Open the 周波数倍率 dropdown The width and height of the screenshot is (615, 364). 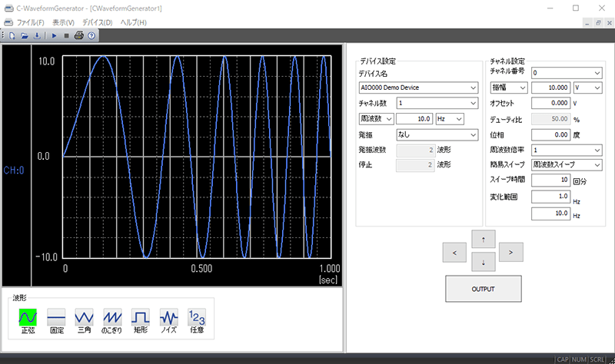click(567, 150)
